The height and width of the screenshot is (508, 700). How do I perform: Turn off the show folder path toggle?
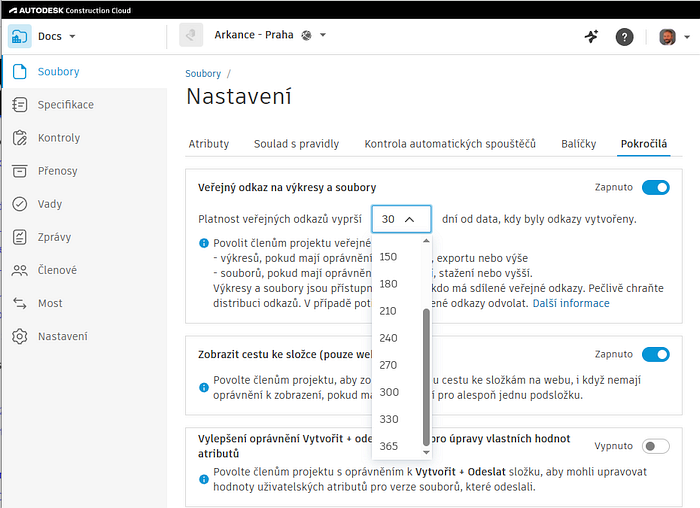(655, 354)
